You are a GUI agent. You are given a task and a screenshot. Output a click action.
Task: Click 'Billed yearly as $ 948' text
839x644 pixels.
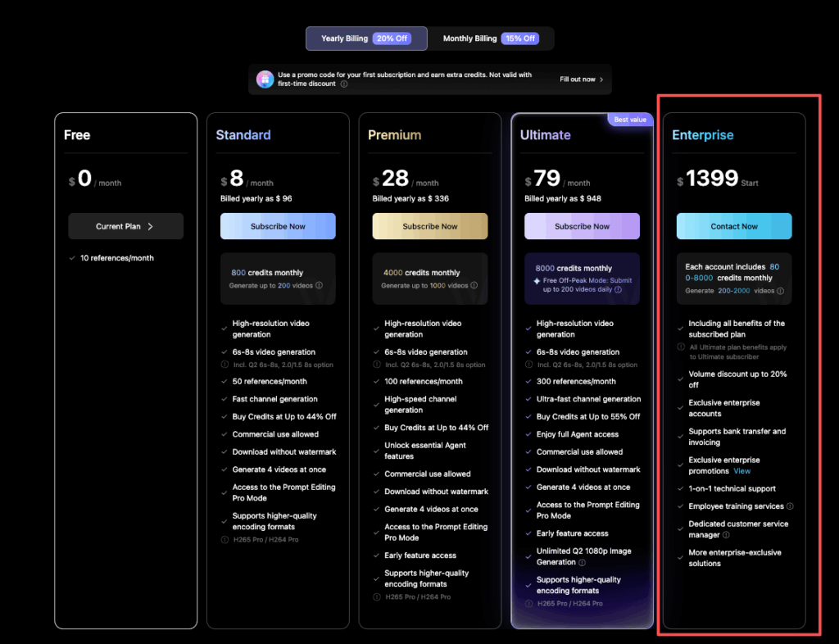coord(562,198)
